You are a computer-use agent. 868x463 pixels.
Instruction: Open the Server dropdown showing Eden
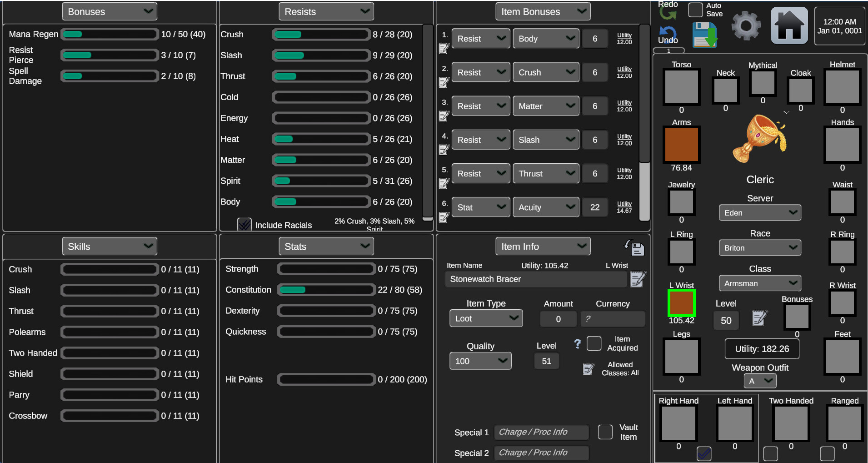pos(759,212)
